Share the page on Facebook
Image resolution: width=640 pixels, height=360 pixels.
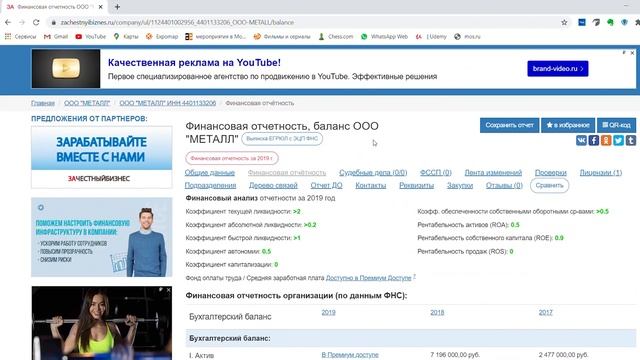pos(593,140)
